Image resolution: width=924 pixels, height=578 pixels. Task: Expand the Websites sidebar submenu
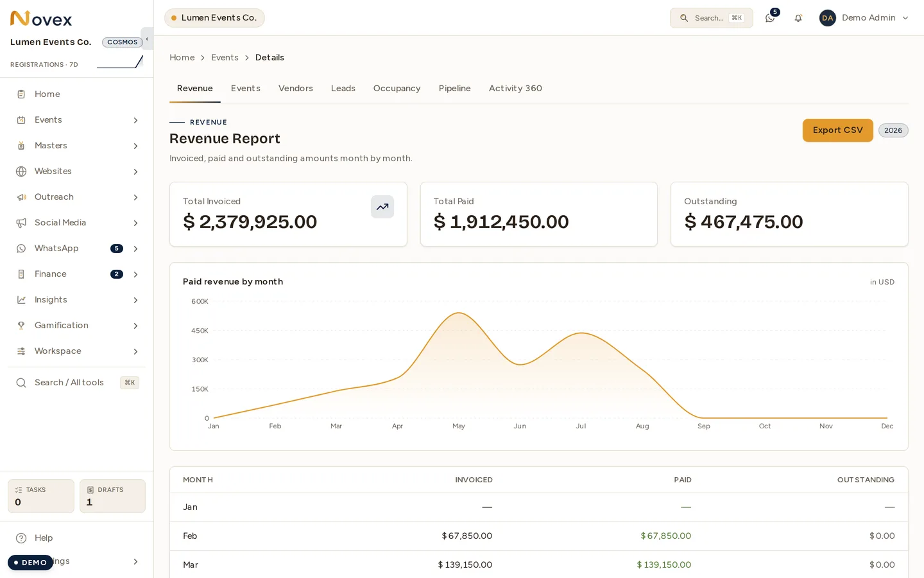[135, 171]
